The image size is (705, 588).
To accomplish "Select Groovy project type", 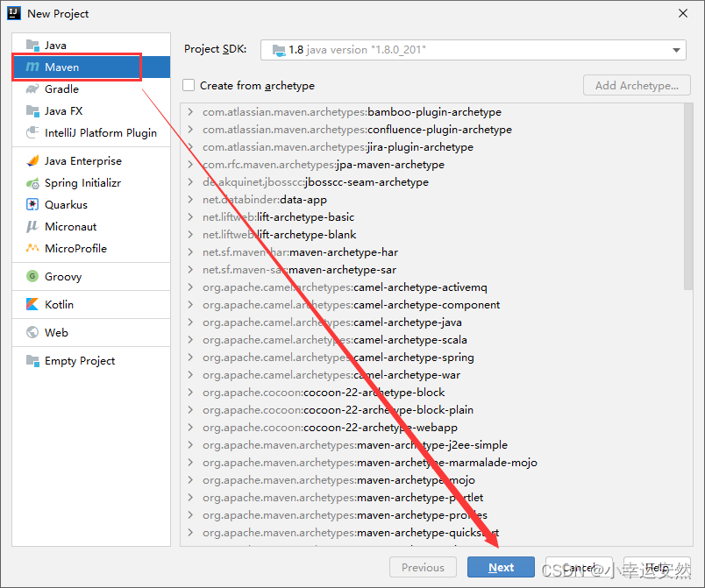I will [91, 276].
